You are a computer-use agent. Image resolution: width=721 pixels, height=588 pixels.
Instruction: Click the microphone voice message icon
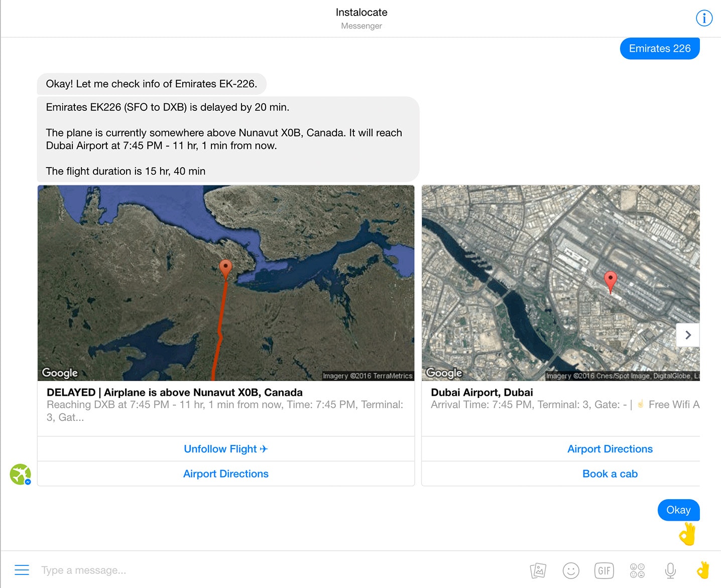[x=670, y=570]
